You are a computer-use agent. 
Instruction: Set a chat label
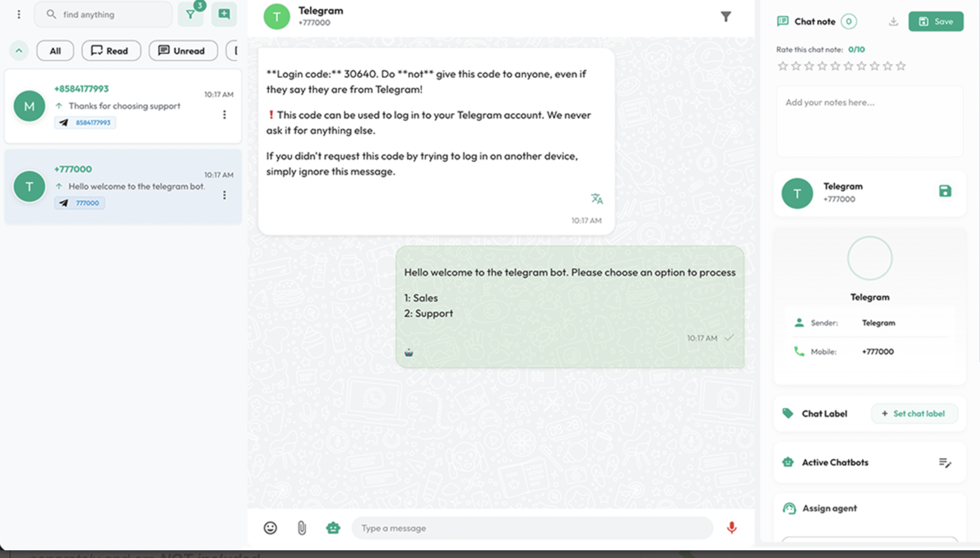click(x=914, y=413)
